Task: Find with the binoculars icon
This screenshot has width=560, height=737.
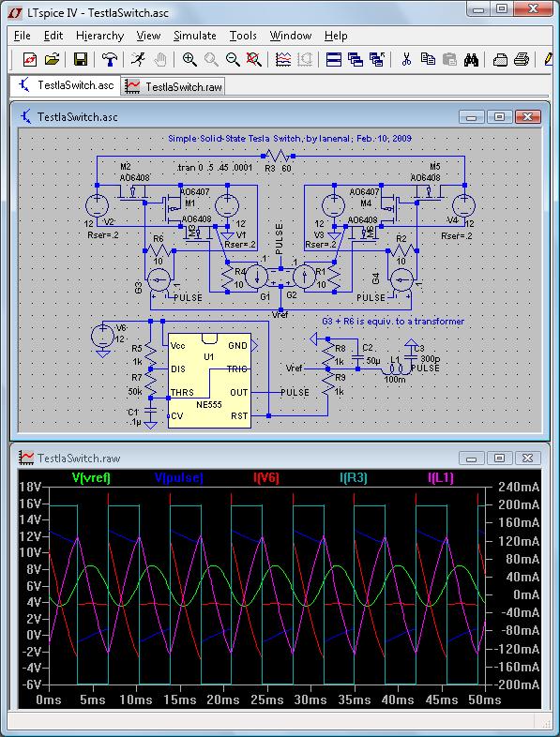Action: click(x=471, y=59)
